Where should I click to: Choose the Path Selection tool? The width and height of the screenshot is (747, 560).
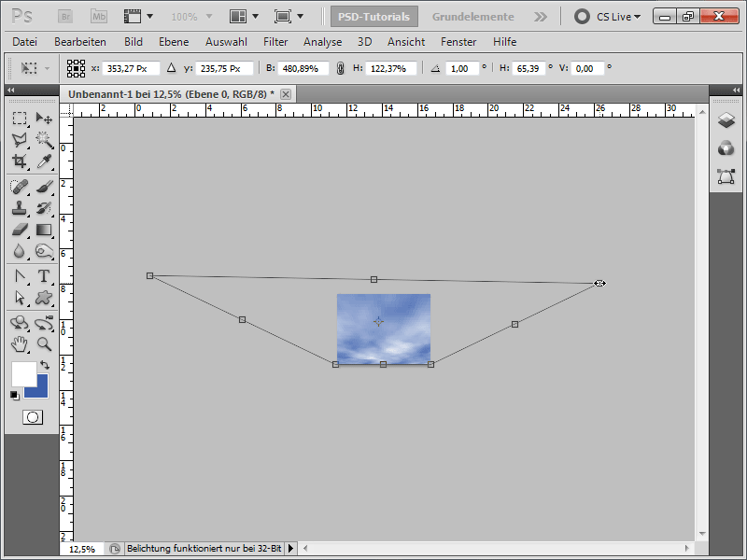(x=19, y=298)
